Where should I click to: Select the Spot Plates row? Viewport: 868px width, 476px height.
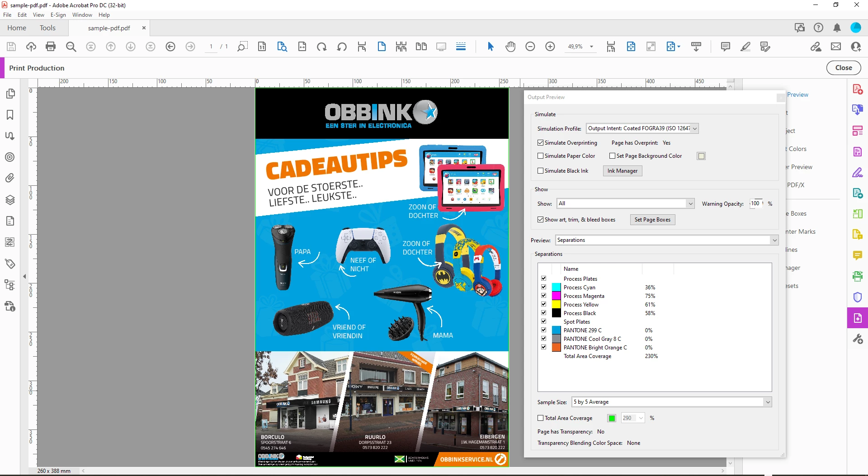point(655,321)
